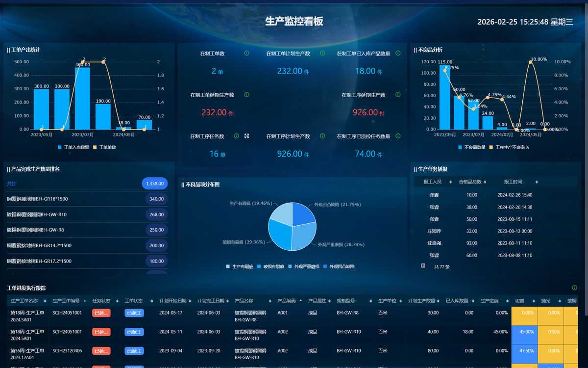Sort 生产任务播报 by 合格品总数
Screen dimensions: 588x368
(485, 182)
